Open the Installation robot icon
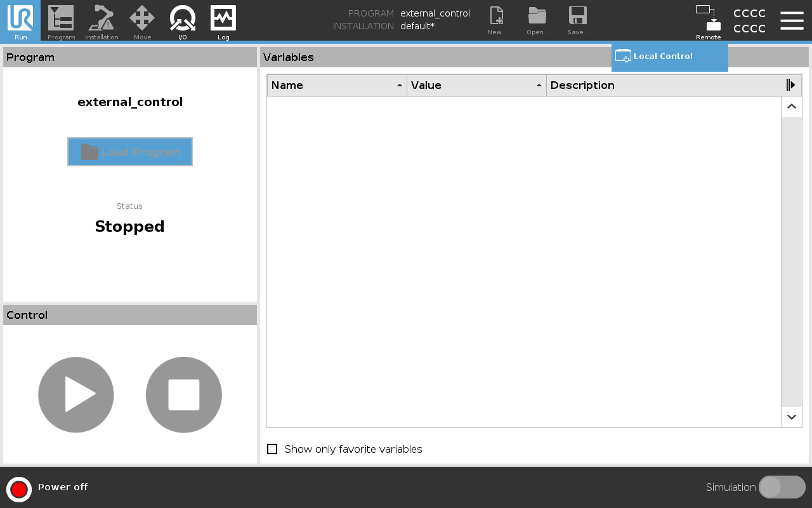This screenshot has height=508, width=812. pyautogui.click(x=101, y=20)
